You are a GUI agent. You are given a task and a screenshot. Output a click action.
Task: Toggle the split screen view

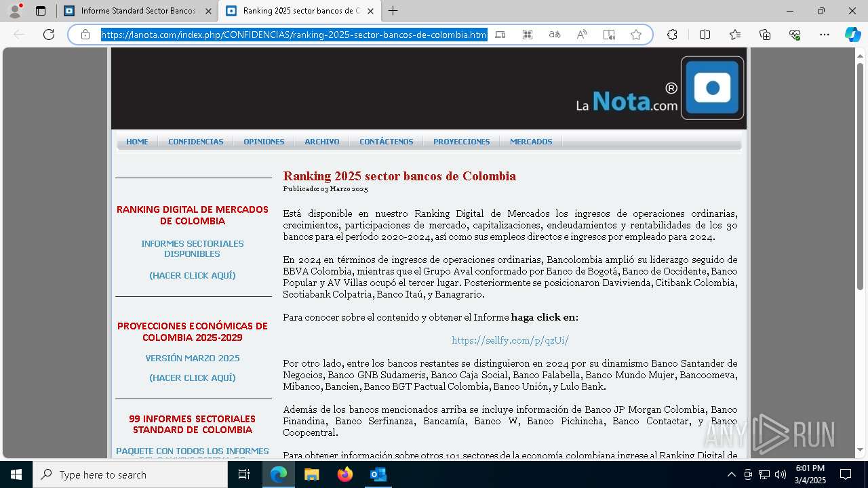click(x=705, y=35)
